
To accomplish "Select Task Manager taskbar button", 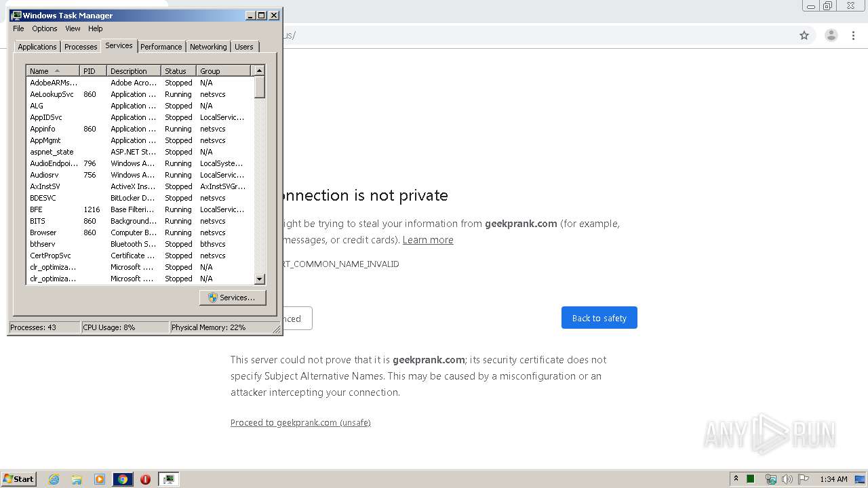I will coord(168,479).
